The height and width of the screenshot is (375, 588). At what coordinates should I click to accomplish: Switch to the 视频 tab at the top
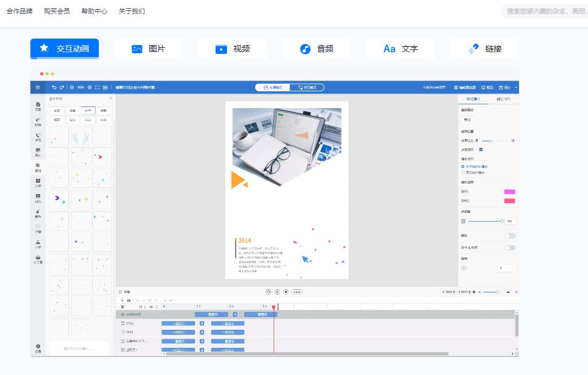click(x=232, y=48)
